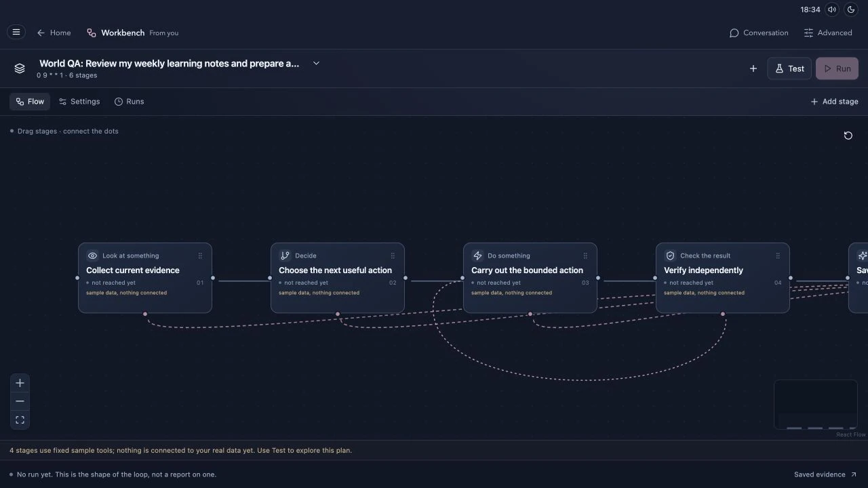
Task: Open the Conversation view
Action: [759, 33]
